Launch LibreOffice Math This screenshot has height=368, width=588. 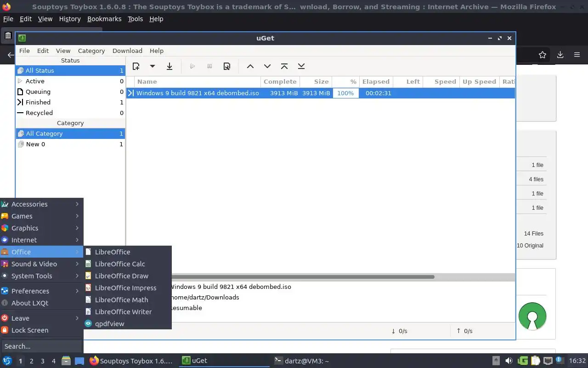point(128,300)
